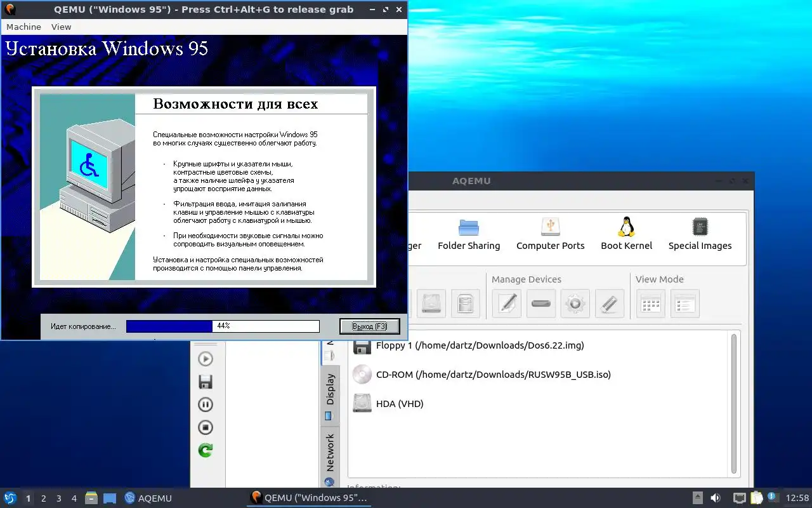
Task: Open the View menu in QEMU window
Action: [61, 27]
